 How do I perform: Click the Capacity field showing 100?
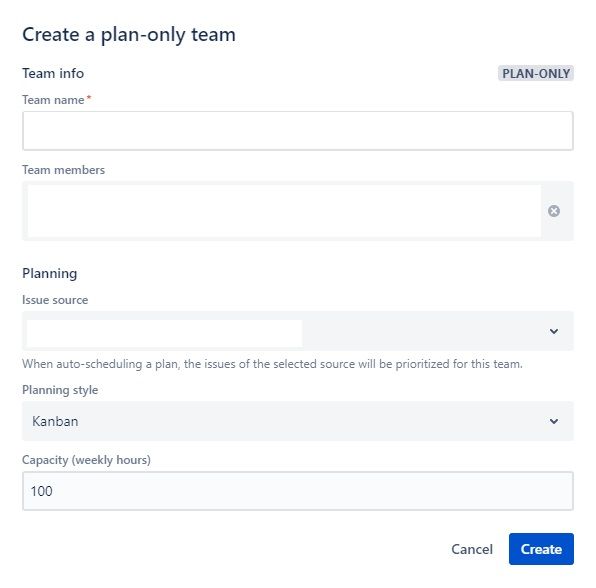[298, 491]
